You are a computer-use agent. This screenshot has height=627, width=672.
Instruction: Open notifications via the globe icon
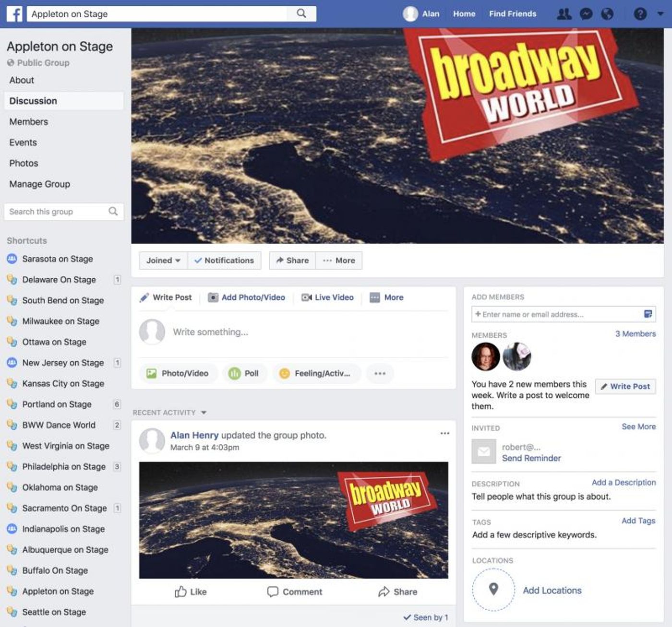click(x=608, y=14)
